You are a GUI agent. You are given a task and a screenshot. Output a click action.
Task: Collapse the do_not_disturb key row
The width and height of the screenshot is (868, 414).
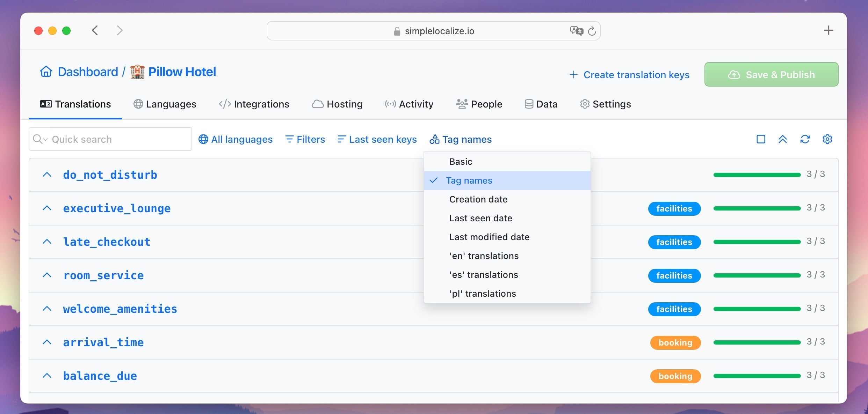pyautogui.click(x=47, y=175)
